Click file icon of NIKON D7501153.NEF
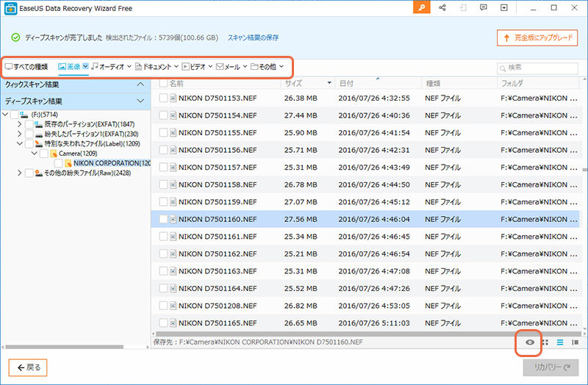The height and width of the screenshot is (385, 588). point(173,98)
